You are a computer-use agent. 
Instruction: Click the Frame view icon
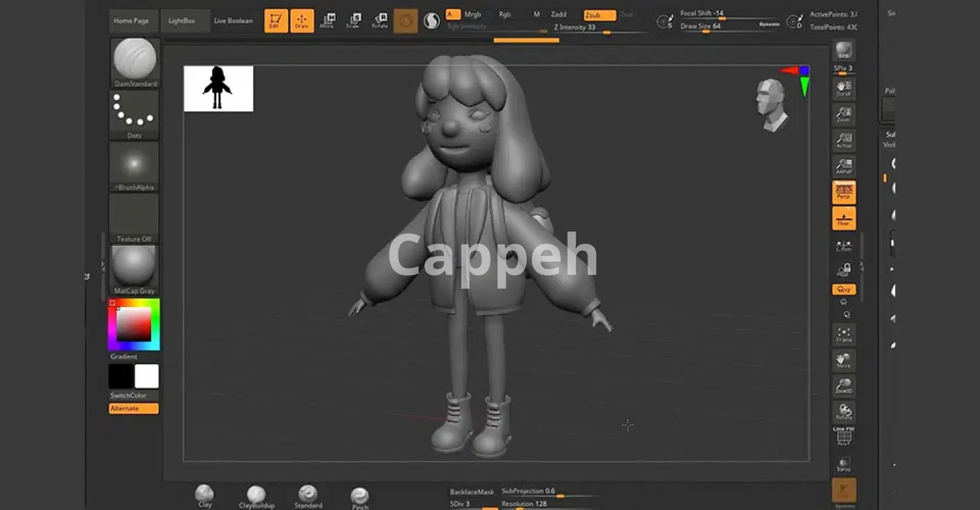844,335
